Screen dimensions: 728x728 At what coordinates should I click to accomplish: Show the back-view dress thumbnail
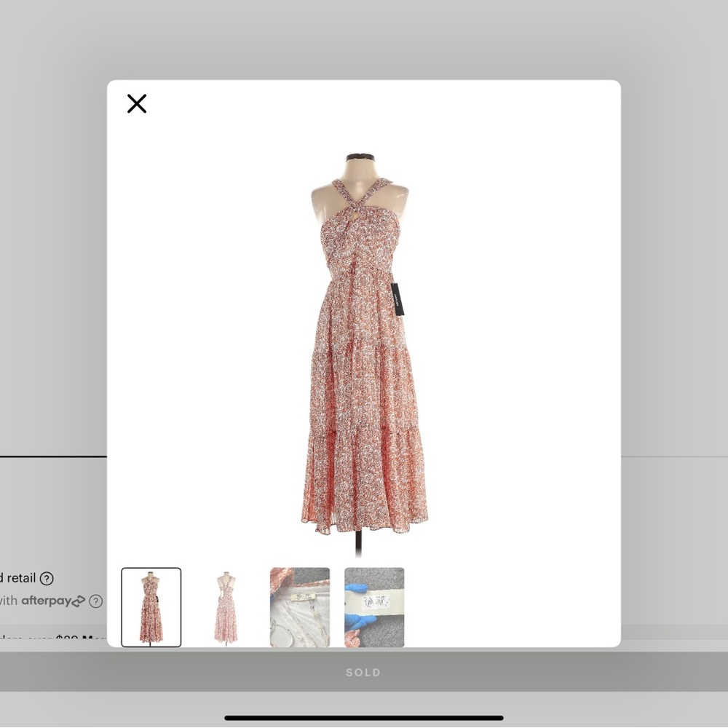pos(226,607)
